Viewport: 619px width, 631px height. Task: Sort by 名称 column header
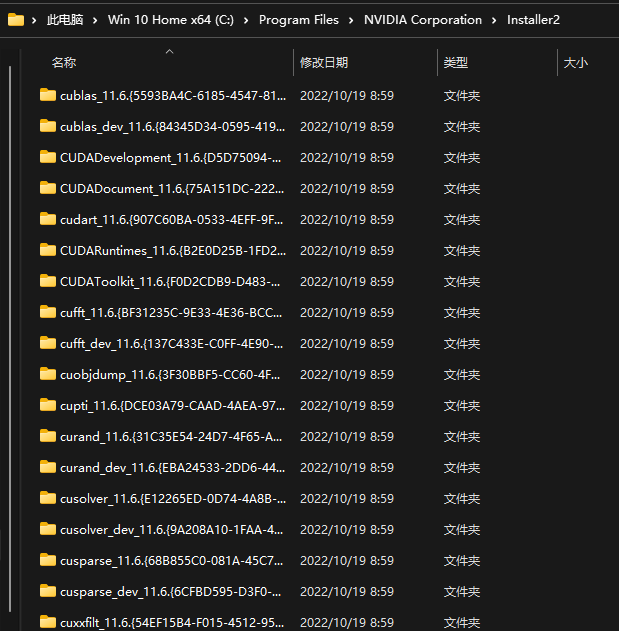64,63
